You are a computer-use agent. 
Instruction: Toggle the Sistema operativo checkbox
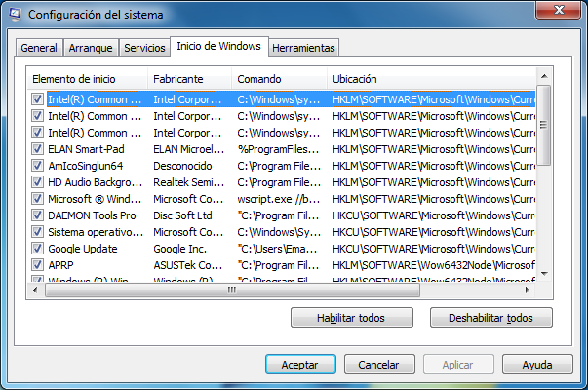pos(37,232)
